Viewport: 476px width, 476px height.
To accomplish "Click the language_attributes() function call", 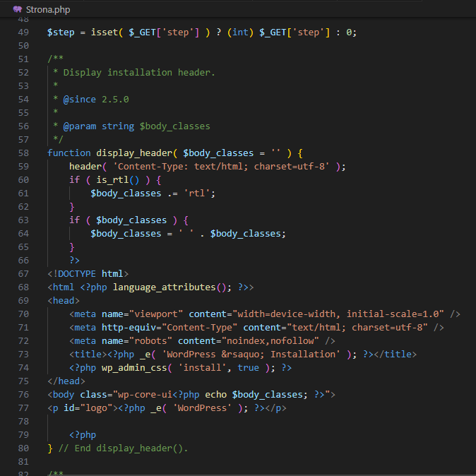I will click(x=169, y=287).
